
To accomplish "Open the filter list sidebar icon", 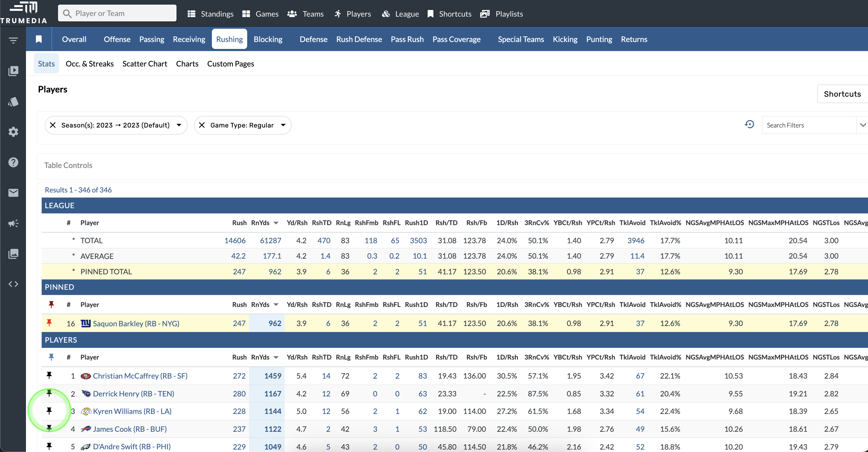I will pos(13,40).
